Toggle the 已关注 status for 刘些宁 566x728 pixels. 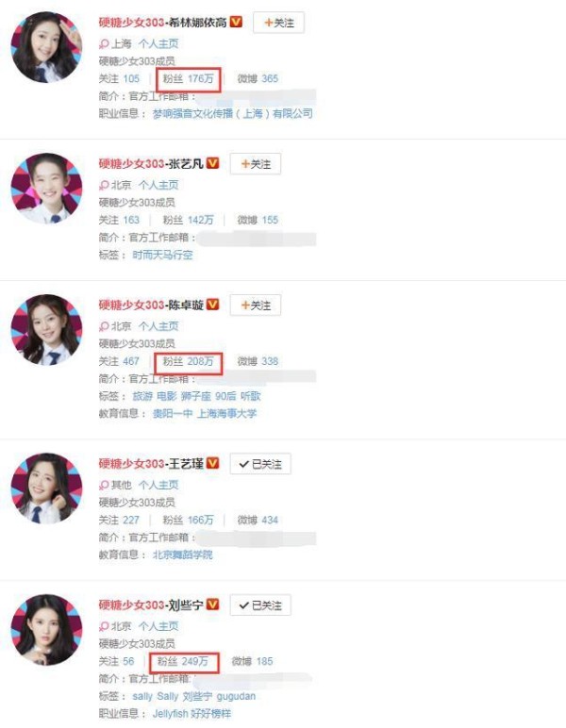point(260,605)
